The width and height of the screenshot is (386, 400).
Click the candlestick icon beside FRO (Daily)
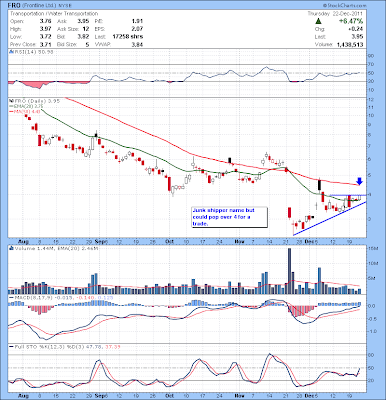tap(11, 100)
